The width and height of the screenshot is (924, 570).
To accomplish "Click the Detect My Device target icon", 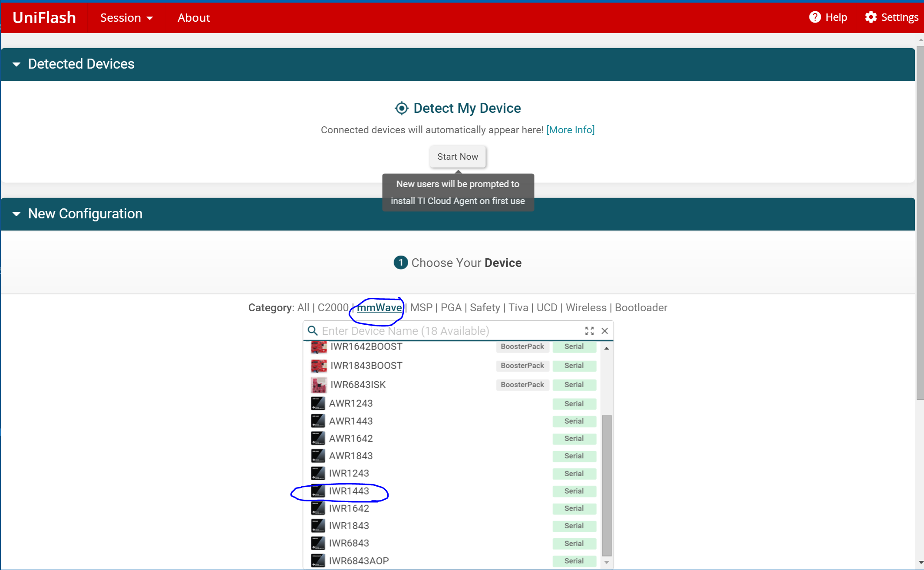I will coord(402,108).
